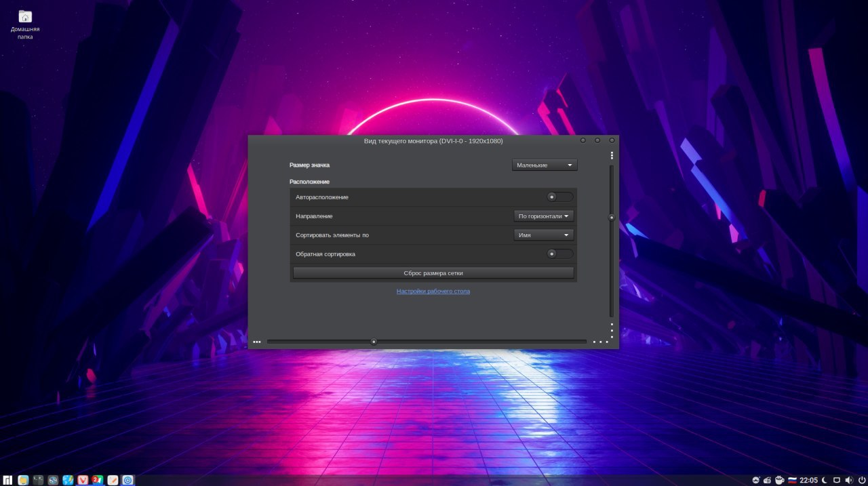Click dots icon at bottom of vertical slider
This screenshot has height=486, width=868.
coord(612,330)
